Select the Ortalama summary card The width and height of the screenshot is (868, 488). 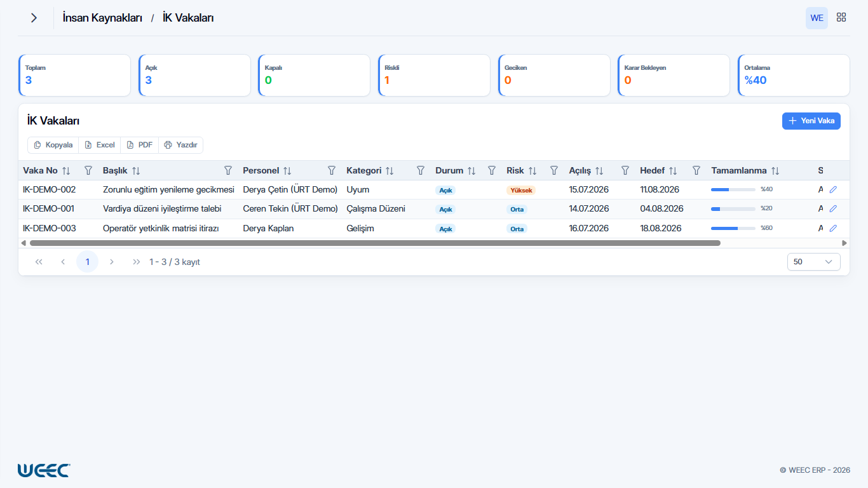pos(794,76)
